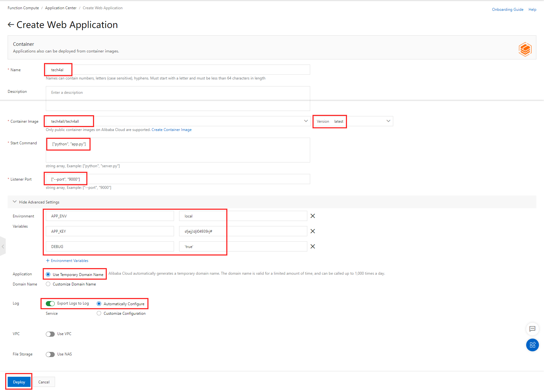Remove the DEBUG variable row
Viewport: 544px width, 392px height.
pyautogui.click(x=313, y=246)
